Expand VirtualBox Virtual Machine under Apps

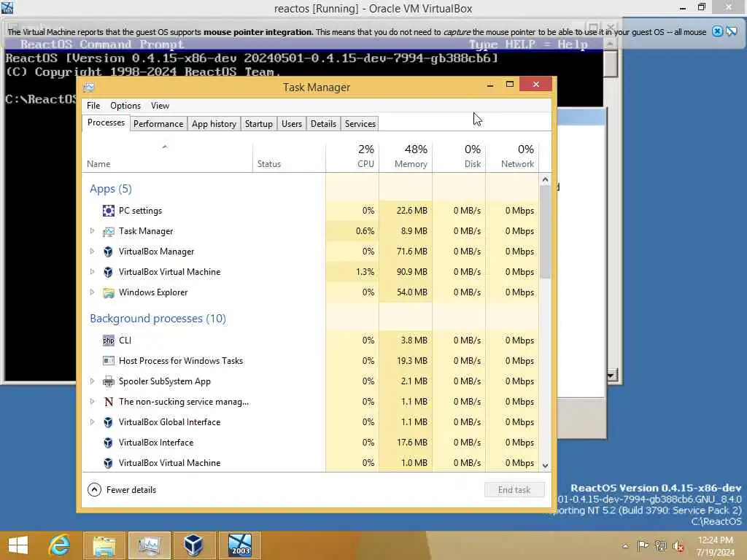(93, 272)
